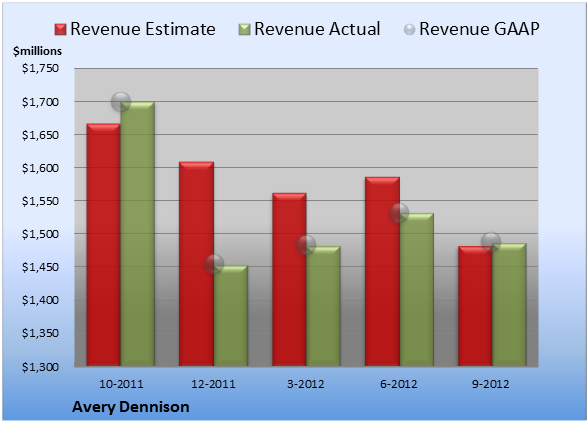
Task: Click the '$millions' axis unit label
Action: [37, 51]
